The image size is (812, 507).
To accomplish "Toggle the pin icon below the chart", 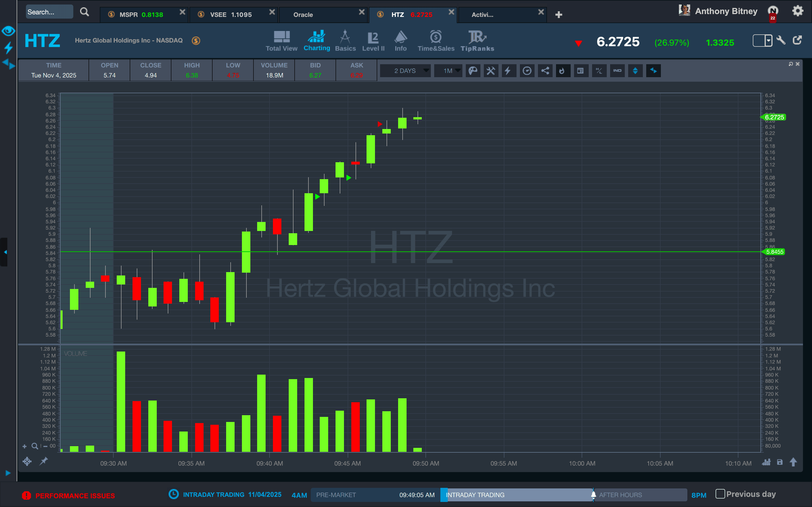I will 44,461.
